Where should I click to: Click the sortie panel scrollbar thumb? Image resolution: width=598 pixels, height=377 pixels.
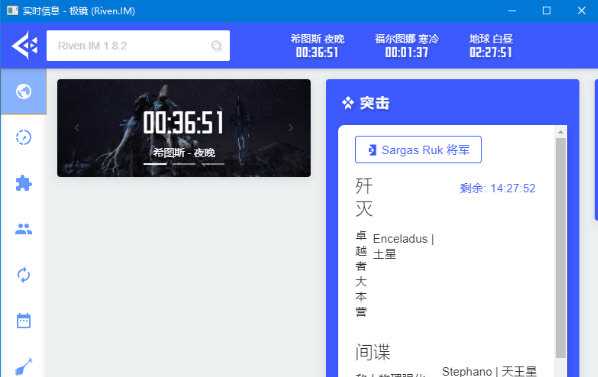(x=561, y=248)
